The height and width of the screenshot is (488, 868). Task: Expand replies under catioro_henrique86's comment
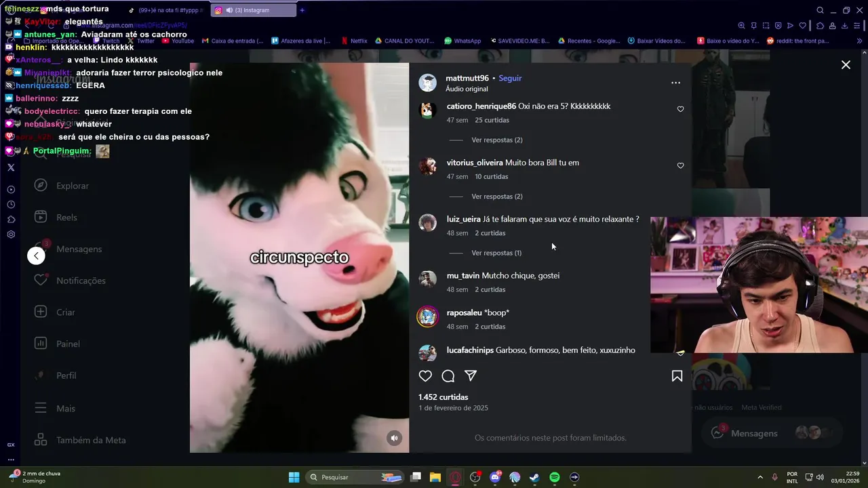point(496,140)
